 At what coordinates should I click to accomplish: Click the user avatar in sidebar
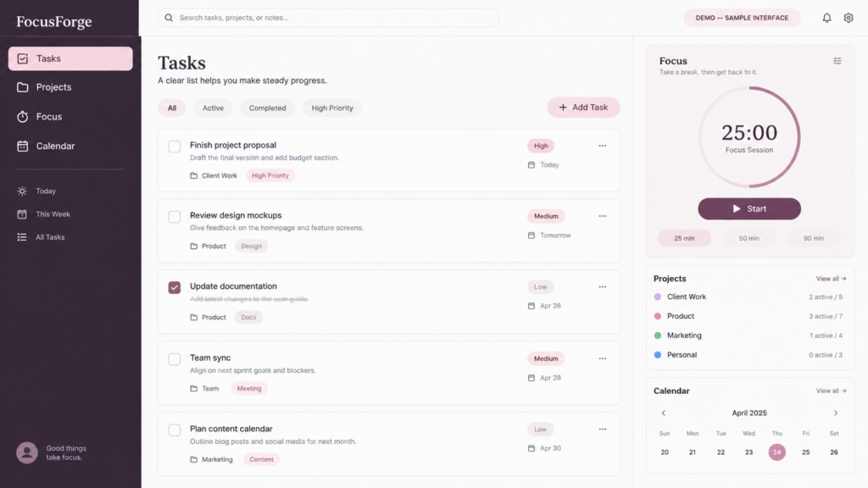(26, 452)
